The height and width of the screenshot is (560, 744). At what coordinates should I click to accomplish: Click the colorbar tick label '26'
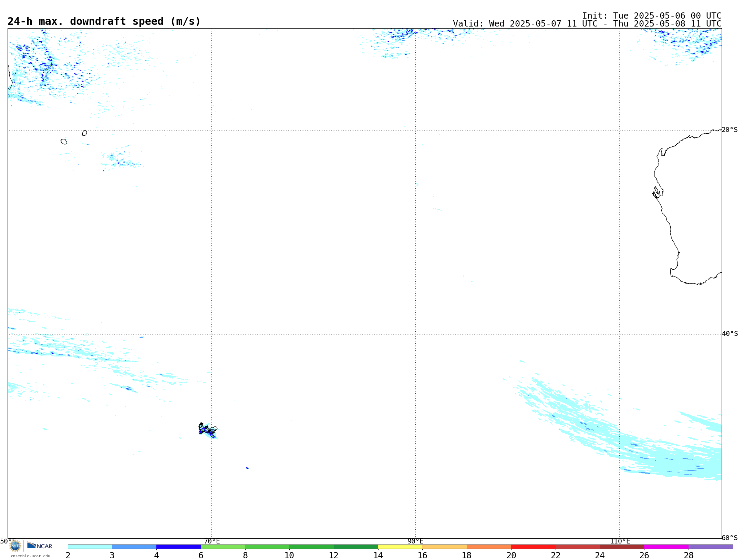click(x=644, y=555)
